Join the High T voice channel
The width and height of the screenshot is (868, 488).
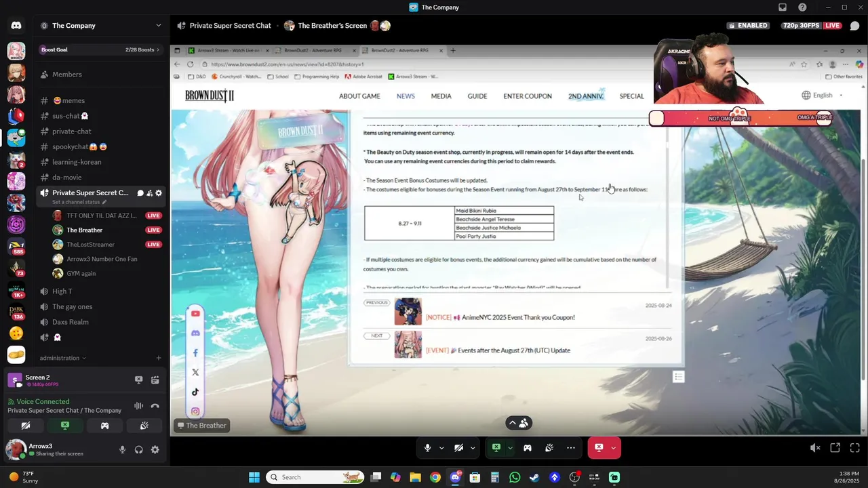point(100,291)
